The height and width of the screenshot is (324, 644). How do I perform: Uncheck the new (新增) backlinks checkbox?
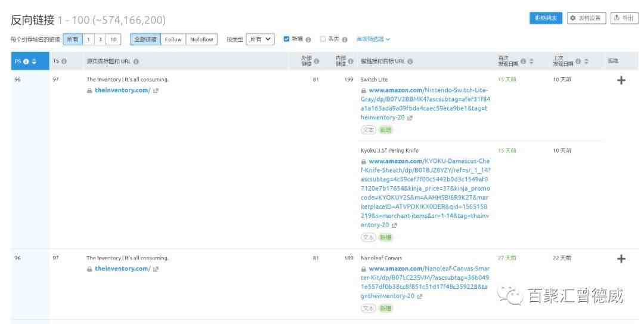(286, 39)
